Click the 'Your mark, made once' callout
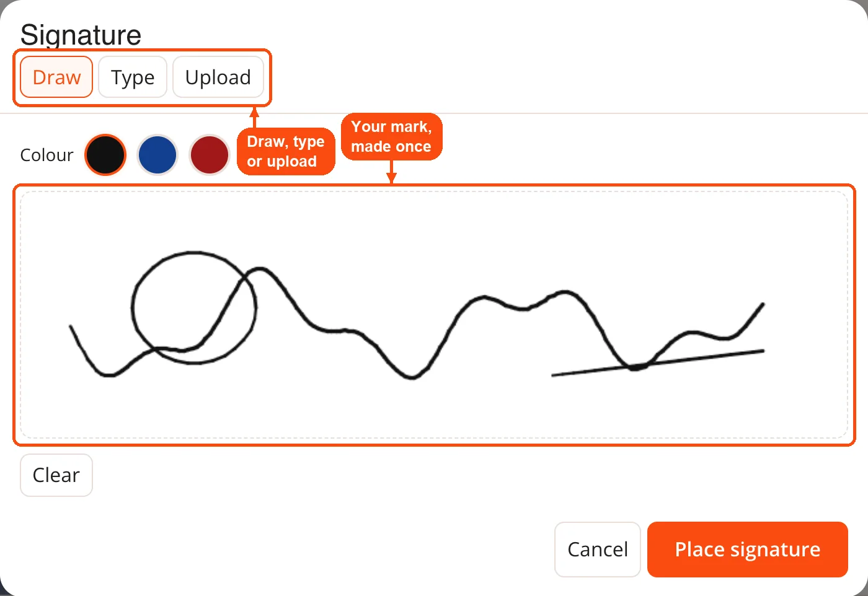 pos(391,136)
